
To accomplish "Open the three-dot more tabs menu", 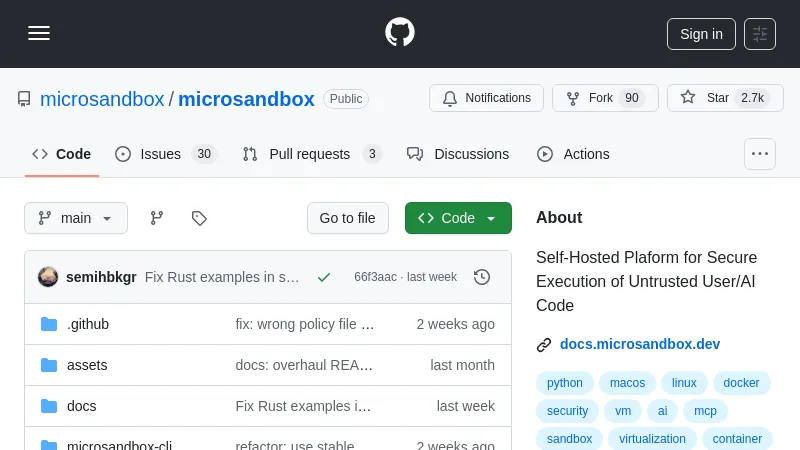I will tap(760, 154).
